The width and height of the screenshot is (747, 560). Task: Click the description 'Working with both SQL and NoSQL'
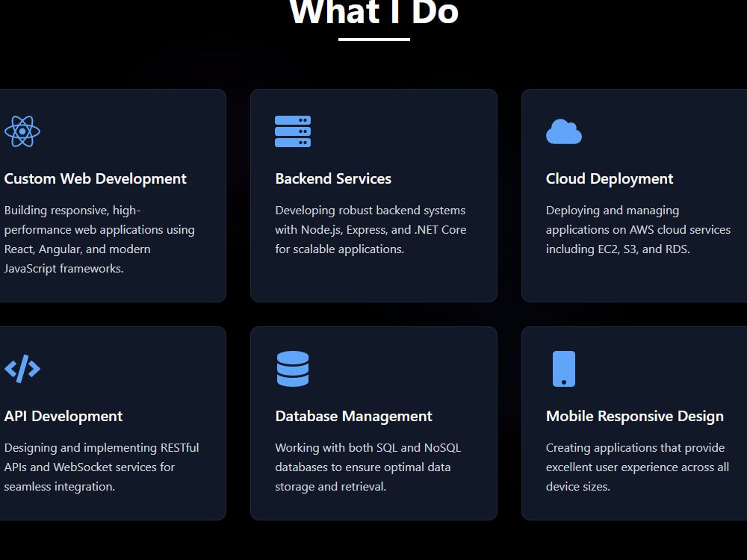368,467
